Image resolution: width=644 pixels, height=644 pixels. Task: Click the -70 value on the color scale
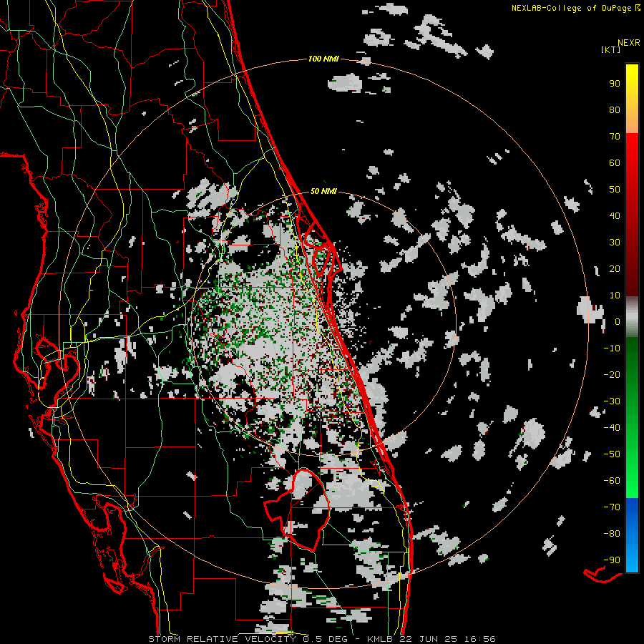tap(612, 507)
